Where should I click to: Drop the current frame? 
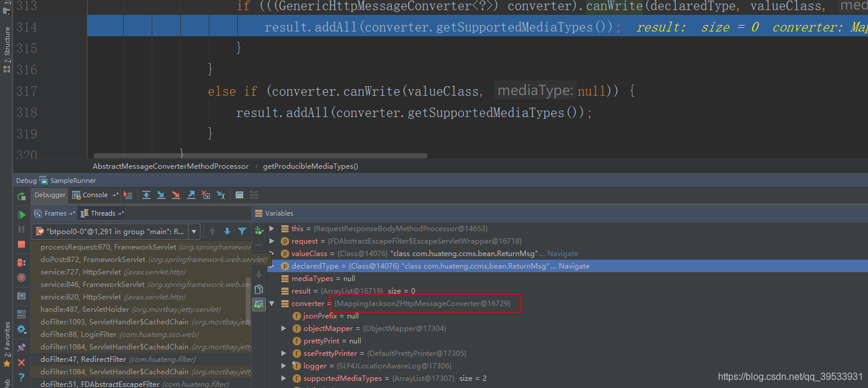pos(206,195)
